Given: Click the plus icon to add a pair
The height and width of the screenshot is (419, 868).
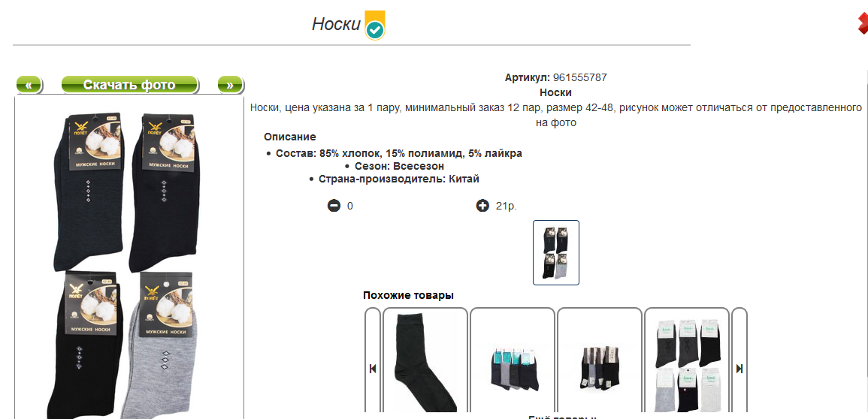Looking at the screenshot, I should pos(482,206).
